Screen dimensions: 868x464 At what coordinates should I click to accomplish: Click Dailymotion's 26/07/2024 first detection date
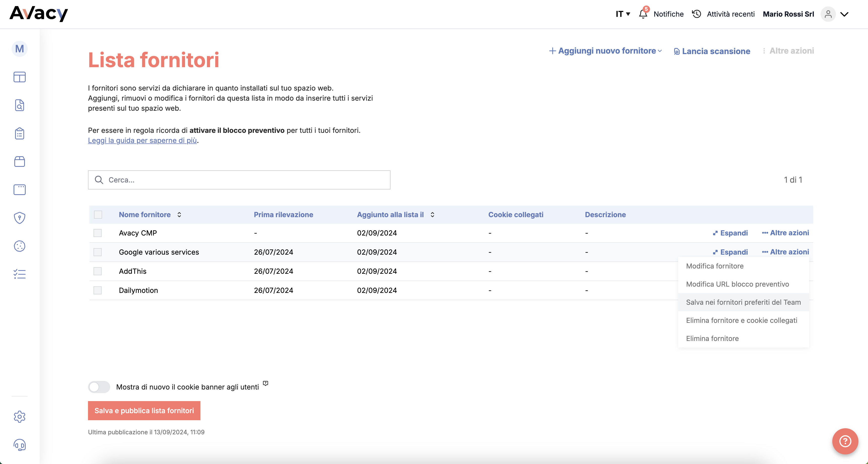point(274,291)
